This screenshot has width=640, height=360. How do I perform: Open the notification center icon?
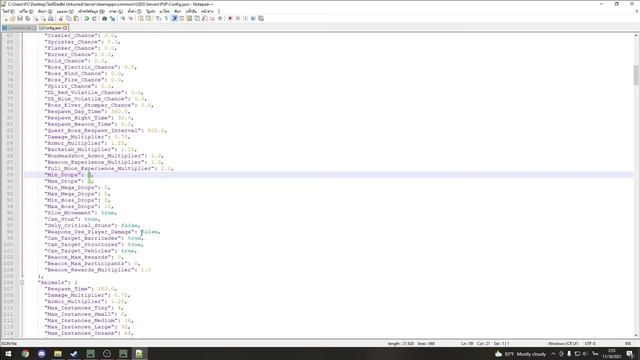[631, 354]
